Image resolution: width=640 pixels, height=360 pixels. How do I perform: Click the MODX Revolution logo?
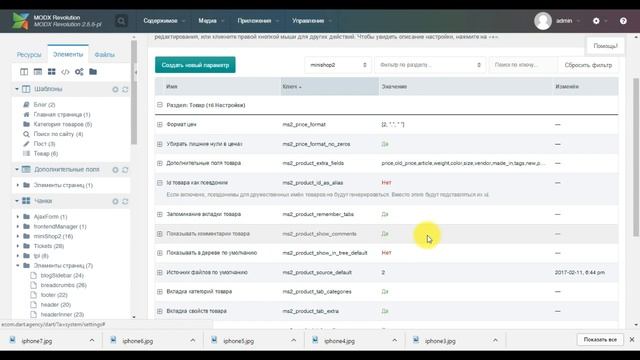(x=20, y=21)
